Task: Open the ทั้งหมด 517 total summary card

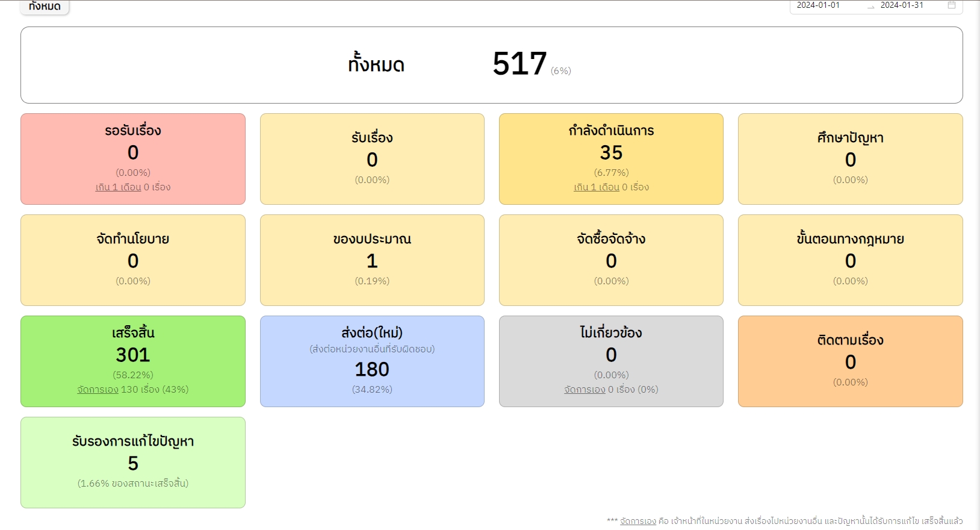Action: (x=491, y=64)
